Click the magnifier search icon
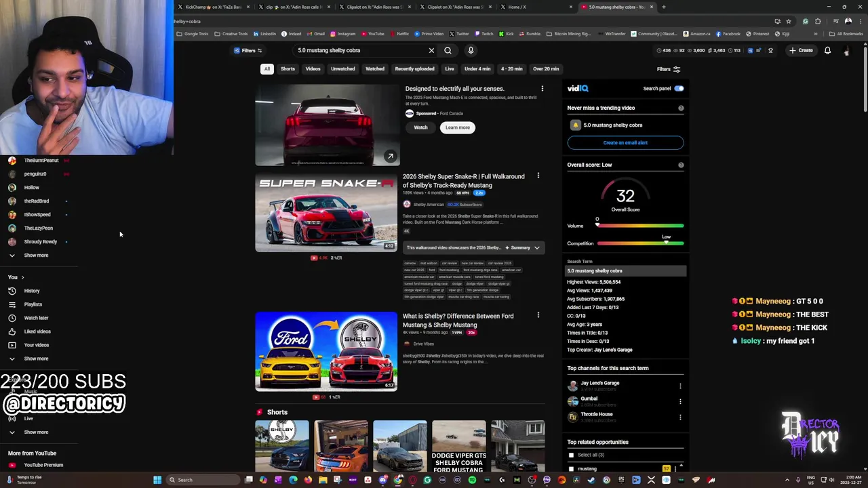The image size is (868, 488). coord(448,50)
